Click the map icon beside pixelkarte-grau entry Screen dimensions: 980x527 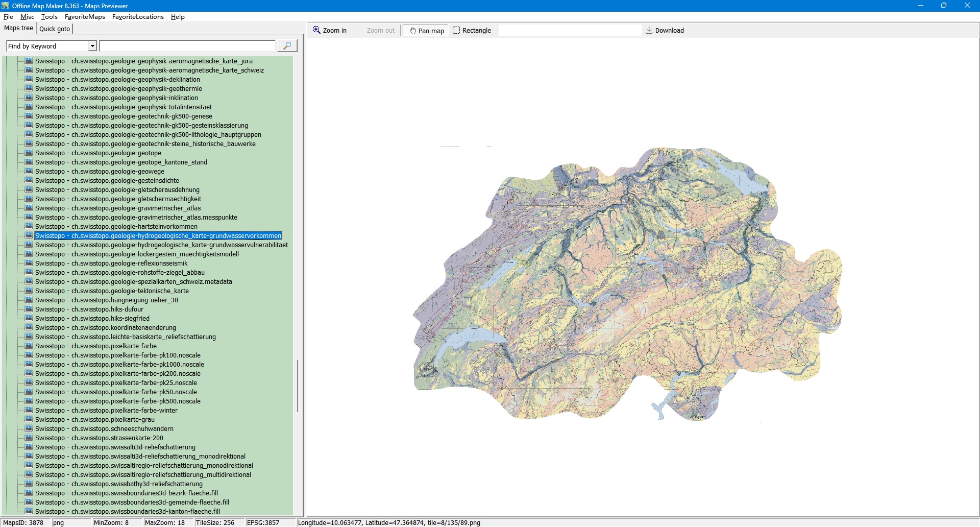29,420
